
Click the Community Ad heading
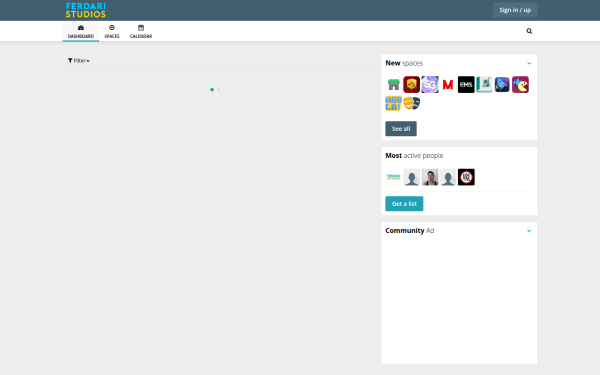click(x=409, y=230)
